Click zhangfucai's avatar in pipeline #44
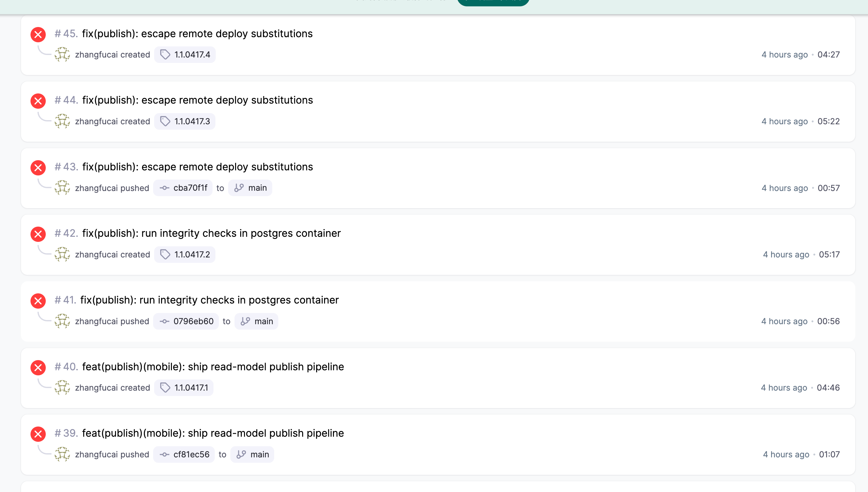 tap(62, 121)
